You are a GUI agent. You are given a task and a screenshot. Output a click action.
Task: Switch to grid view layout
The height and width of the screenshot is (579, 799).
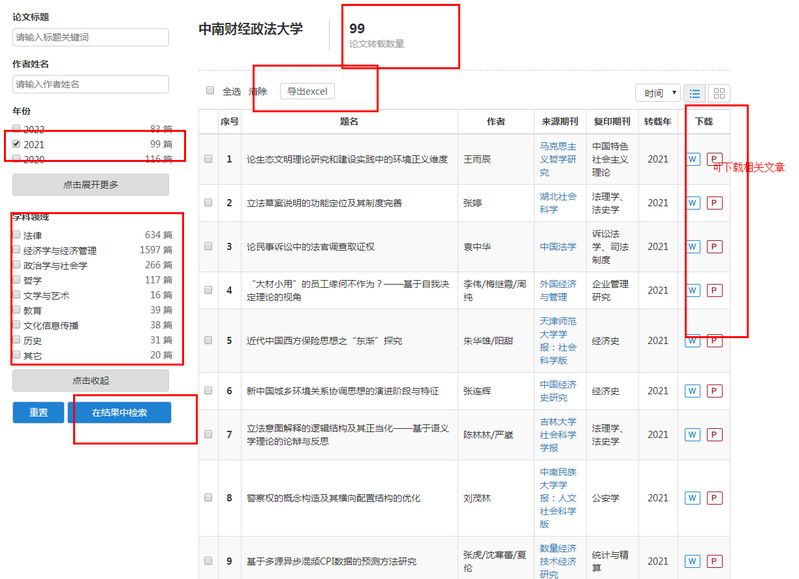tap(719, 93)
